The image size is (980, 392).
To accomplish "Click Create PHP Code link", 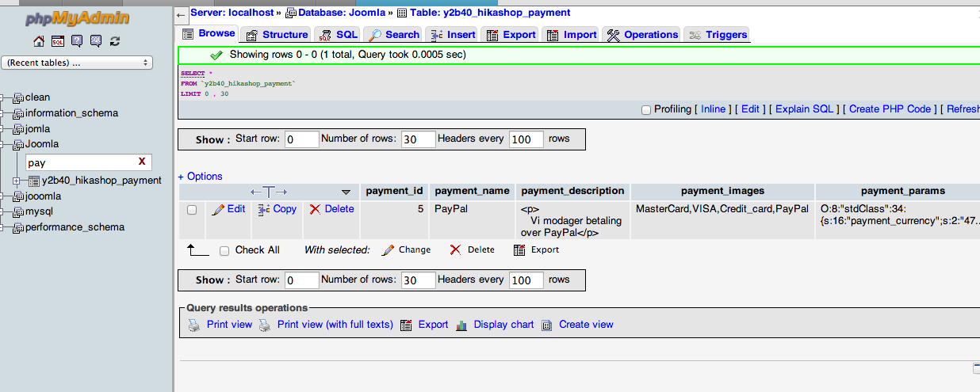I will [x=890, y=109].
